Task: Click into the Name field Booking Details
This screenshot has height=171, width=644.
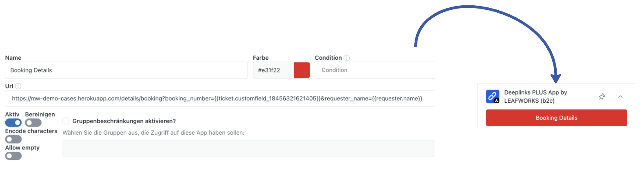Action: click(127, 70)
